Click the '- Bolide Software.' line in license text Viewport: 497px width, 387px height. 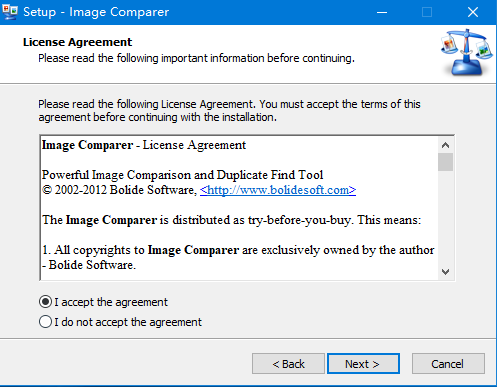[x=89, y=265]
